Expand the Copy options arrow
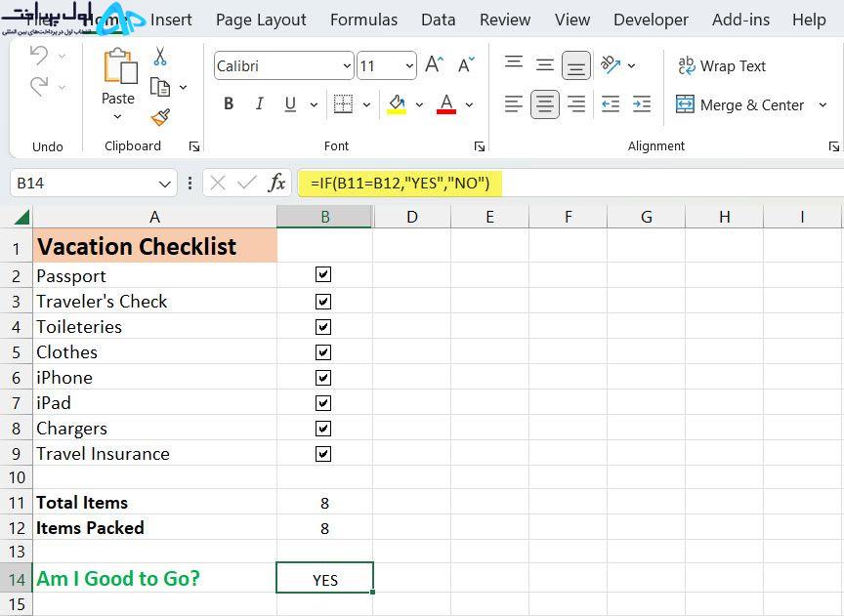The image size is (844, 616). click(x=183, y=87)
